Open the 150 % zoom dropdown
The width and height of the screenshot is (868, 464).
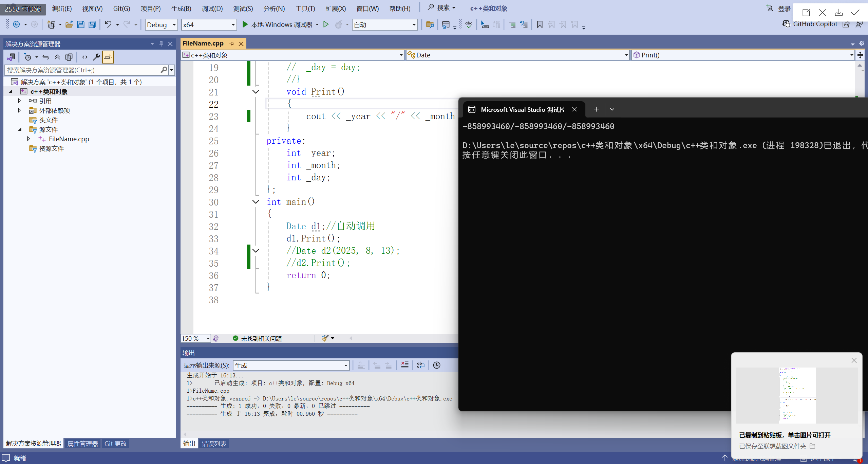pyautogui.click(x=196, y=338)
